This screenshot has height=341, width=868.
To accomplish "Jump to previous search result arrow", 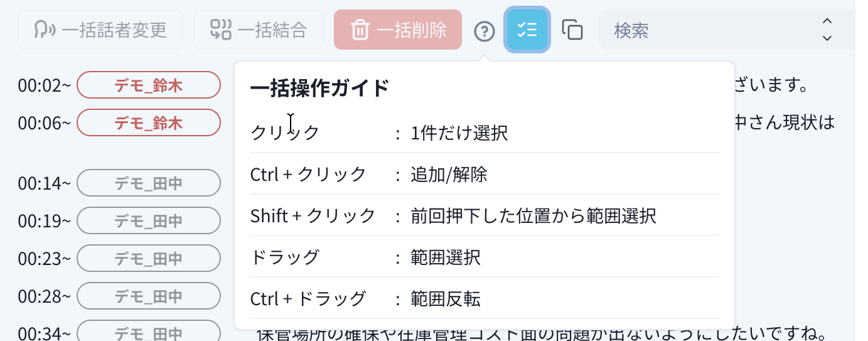I will [827, 21].
